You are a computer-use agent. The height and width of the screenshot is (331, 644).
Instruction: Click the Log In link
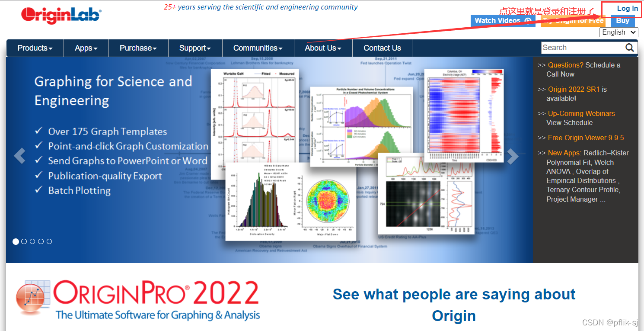click(x=627, y=9)
